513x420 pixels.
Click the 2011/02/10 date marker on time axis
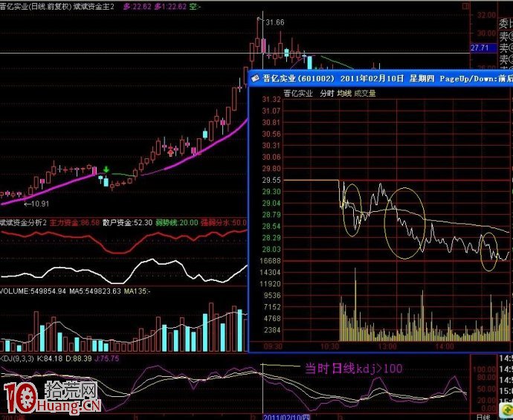pos(286,417)
